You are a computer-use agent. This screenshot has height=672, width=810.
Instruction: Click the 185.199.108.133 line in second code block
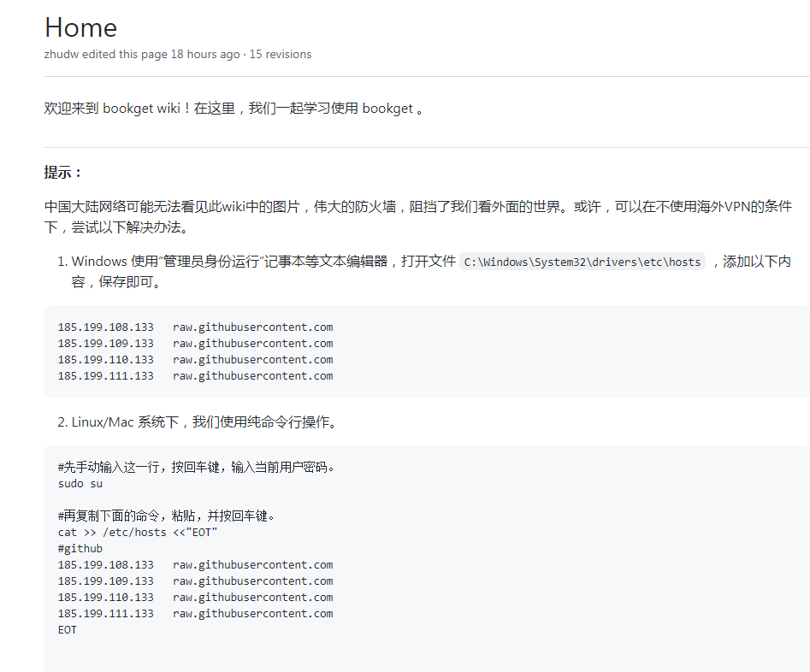click(x=195, y=564)
